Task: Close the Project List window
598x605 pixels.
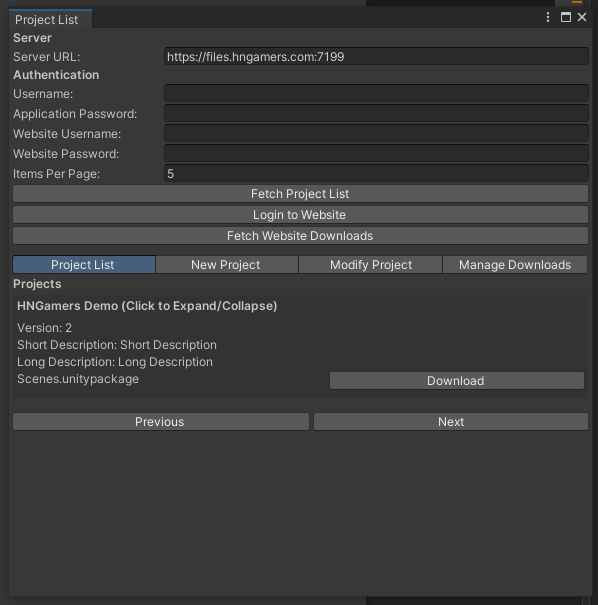Action: point(582,17)
